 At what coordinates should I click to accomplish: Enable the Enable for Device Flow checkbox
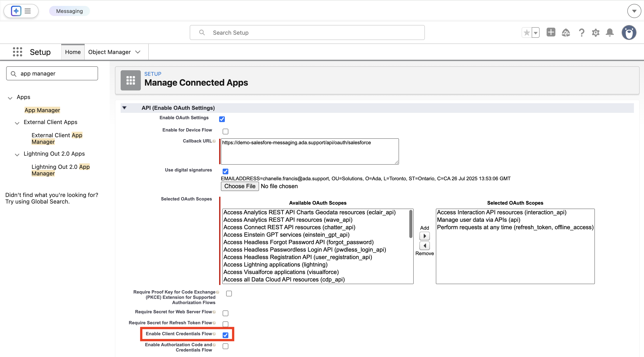tap(225, 131)
